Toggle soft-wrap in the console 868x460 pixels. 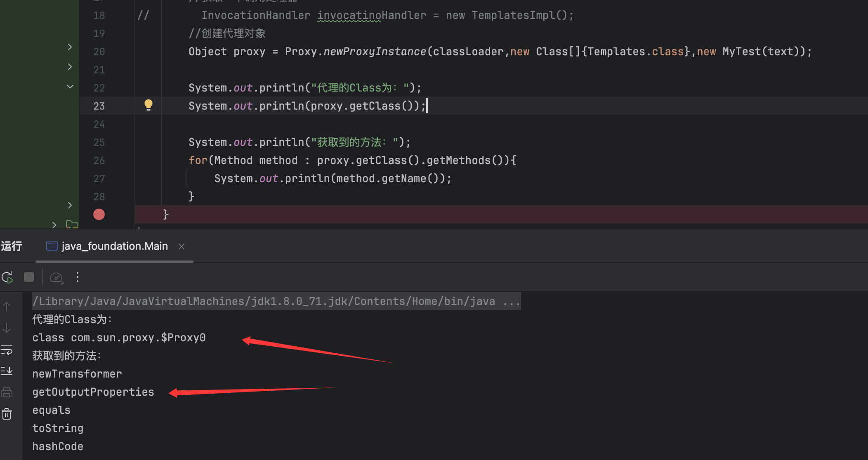point(7,350)
